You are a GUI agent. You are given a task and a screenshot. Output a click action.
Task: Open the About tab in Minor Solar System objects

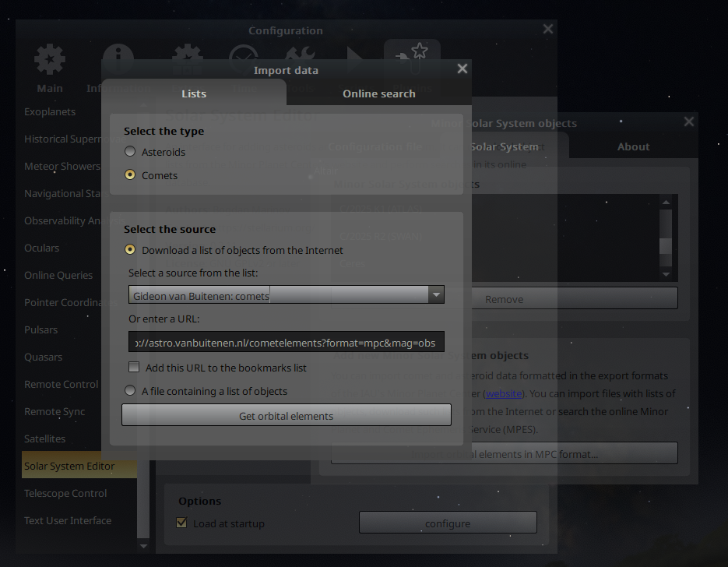(633, 146)
